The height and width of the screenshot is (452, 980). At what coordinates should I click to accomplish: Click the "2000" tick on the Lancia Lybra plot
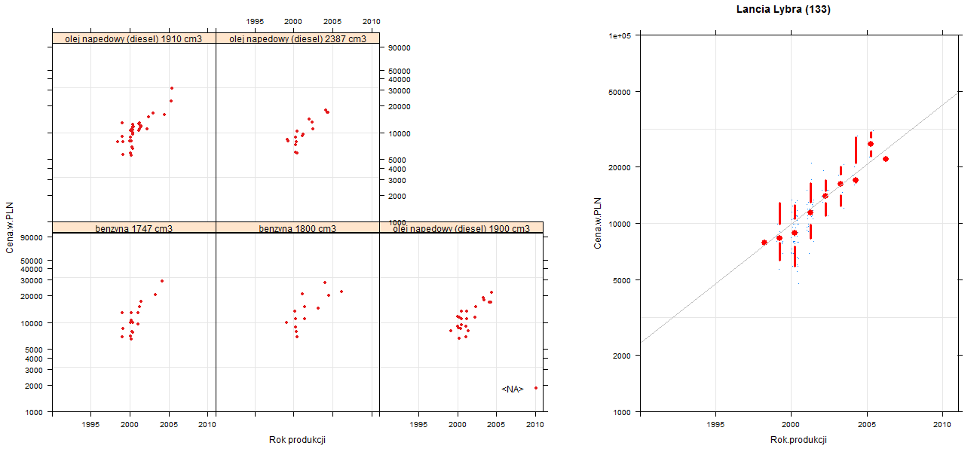[x=623, y=355]
